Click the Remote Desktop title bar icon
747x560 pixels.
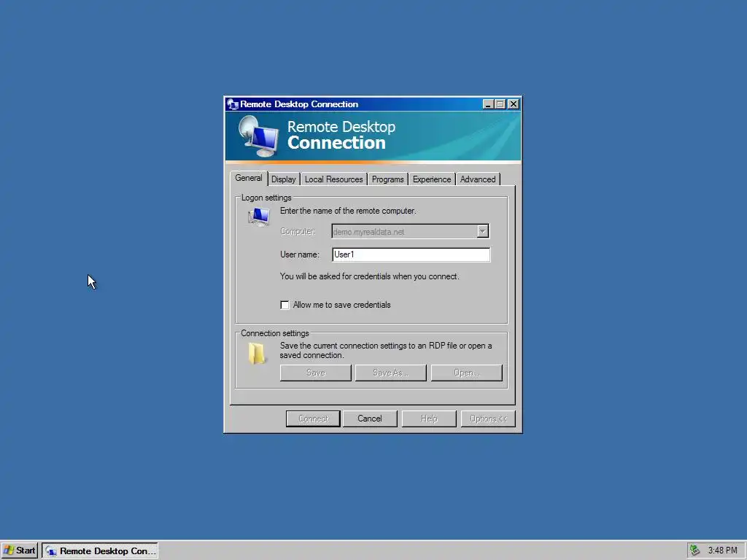pos(233,104)
